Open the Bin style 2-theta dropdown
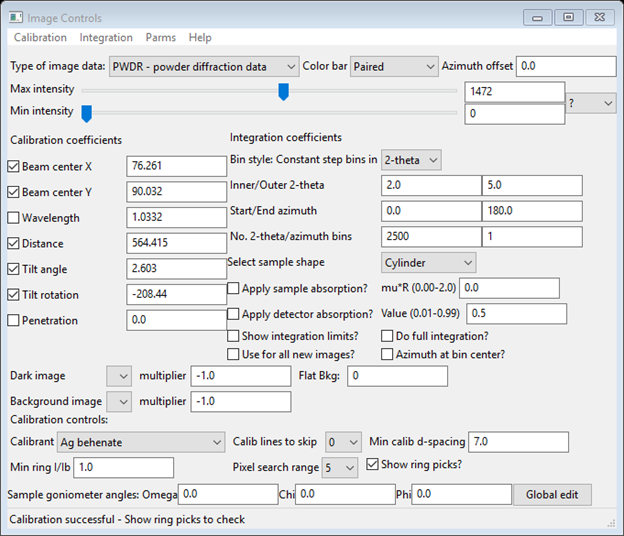The width and height of the screenshot is (624, 536). click(x=411, y=160)
